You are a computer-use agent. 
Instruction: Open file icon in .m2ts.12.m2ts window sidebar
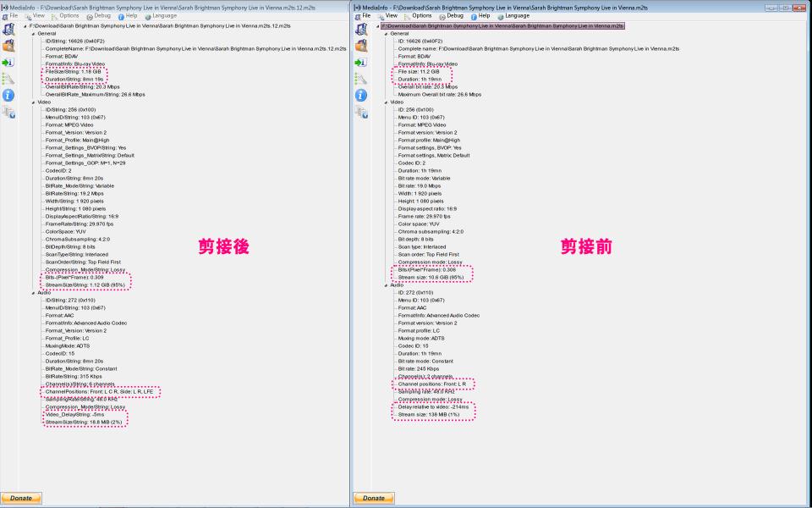pos(8,29)
